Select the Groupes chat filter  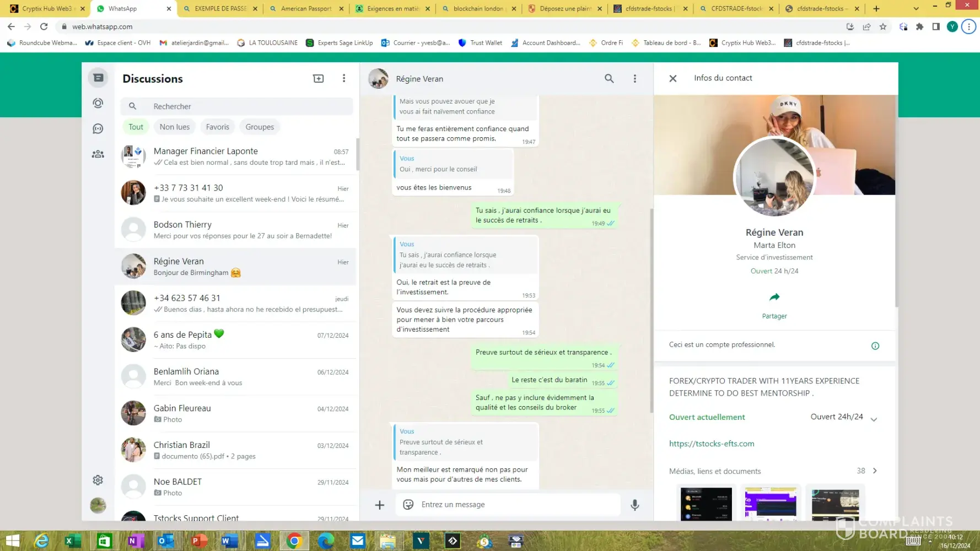[x=260, y=127]
